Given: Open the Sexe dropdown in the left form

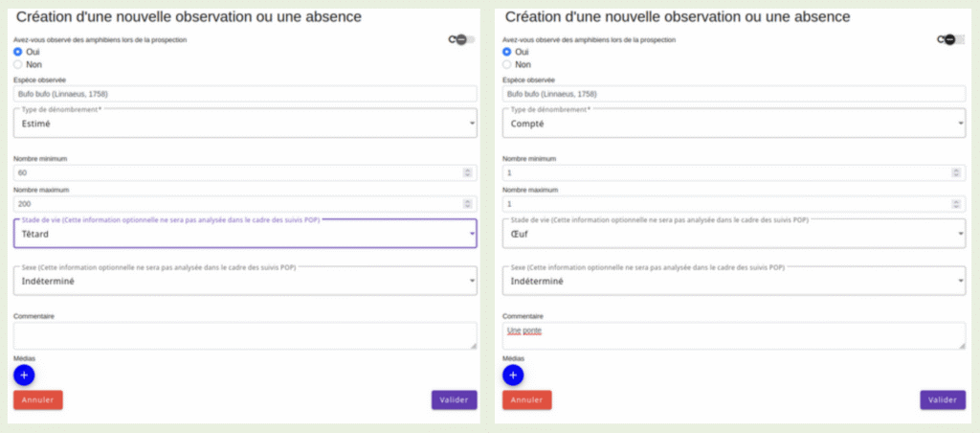Looking at the screenshot, I should (245, 281).
